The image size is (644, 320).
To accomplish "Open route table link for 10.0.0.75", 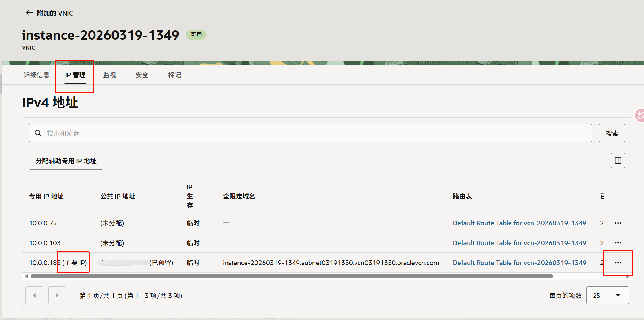I will pyautogui.click(x=520, y=223).
